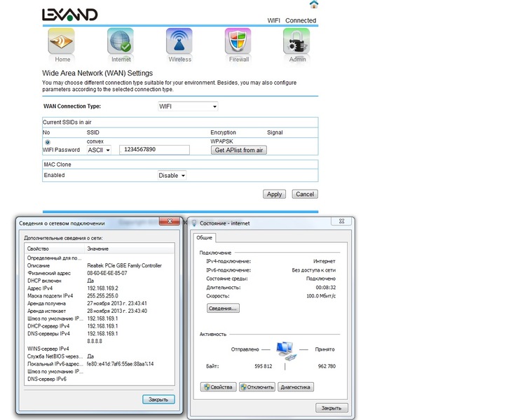Click the Cancel button
513x420 pixels.
(304, 194)
